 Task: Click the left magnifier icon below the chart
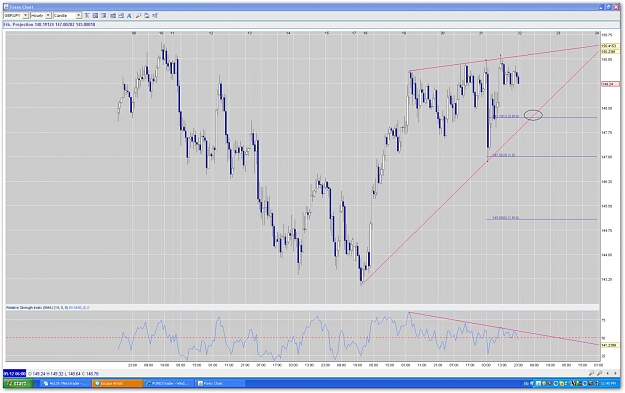(x=592, y=373)
